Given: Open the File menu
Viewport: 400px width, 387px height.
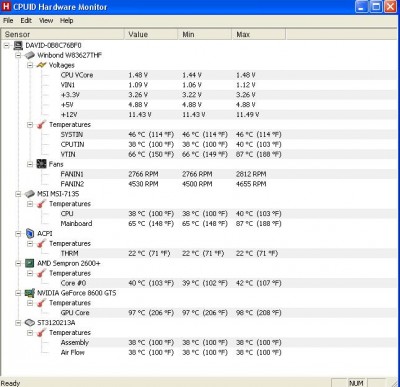Looking at the screenshot, I should pyautogui.click(x=8, y=21).
